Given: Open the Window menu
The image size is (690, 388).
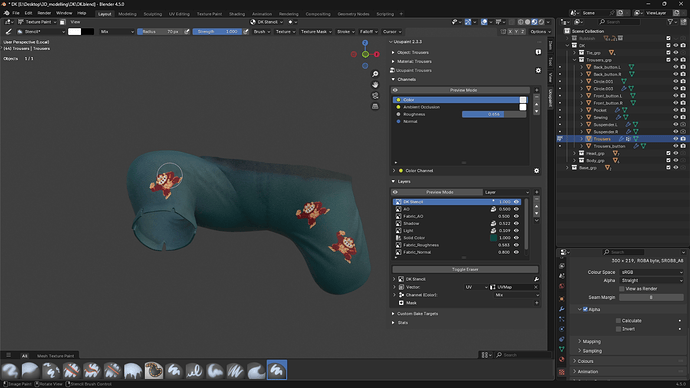Looking at the screenshot, I should (x=64, y=13).
